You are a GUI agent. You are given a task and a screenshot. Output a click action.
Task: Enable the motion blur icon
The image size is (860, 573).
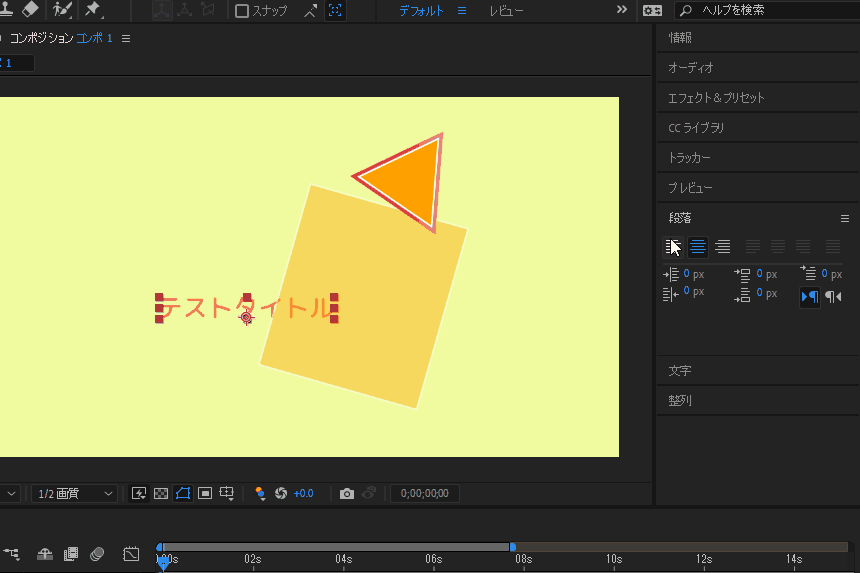pos(97,554)
